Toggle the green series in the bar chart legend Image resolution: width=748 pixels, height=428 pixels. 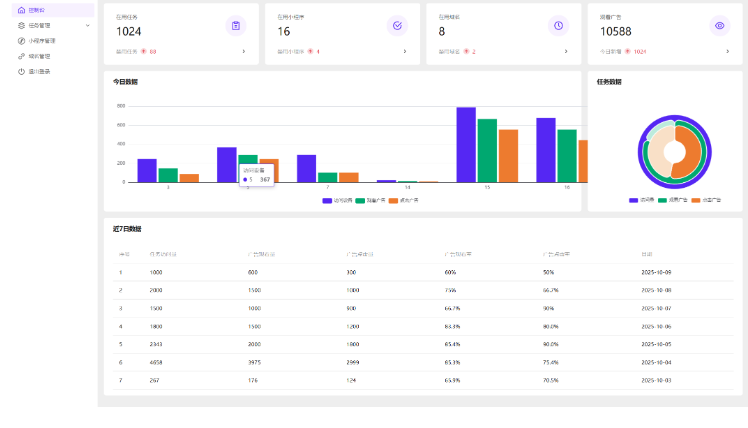tap(360, 200)
